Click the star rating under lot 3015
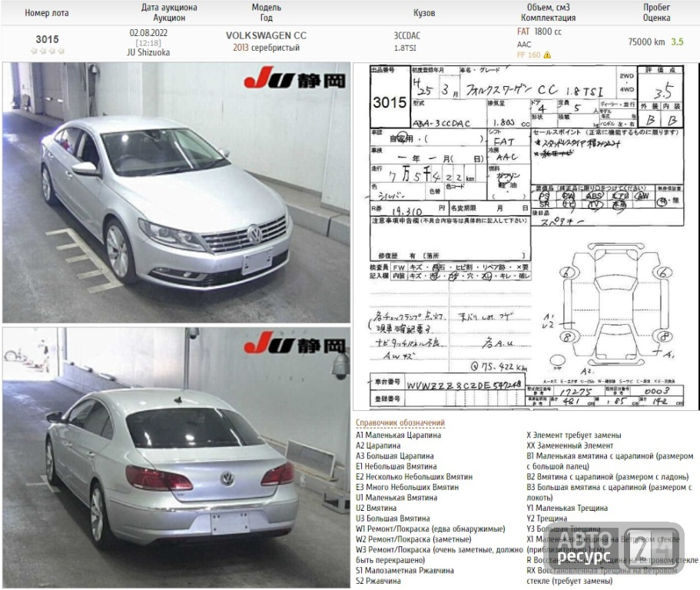This screenshot has height=590, width=700. (48, 51)
